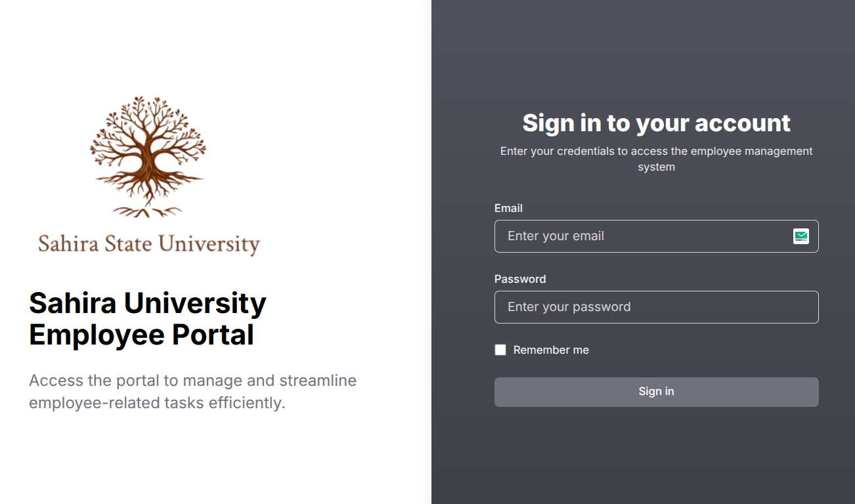Click the Sign in to your account heading
855x504 pixels.
(657, 123)
